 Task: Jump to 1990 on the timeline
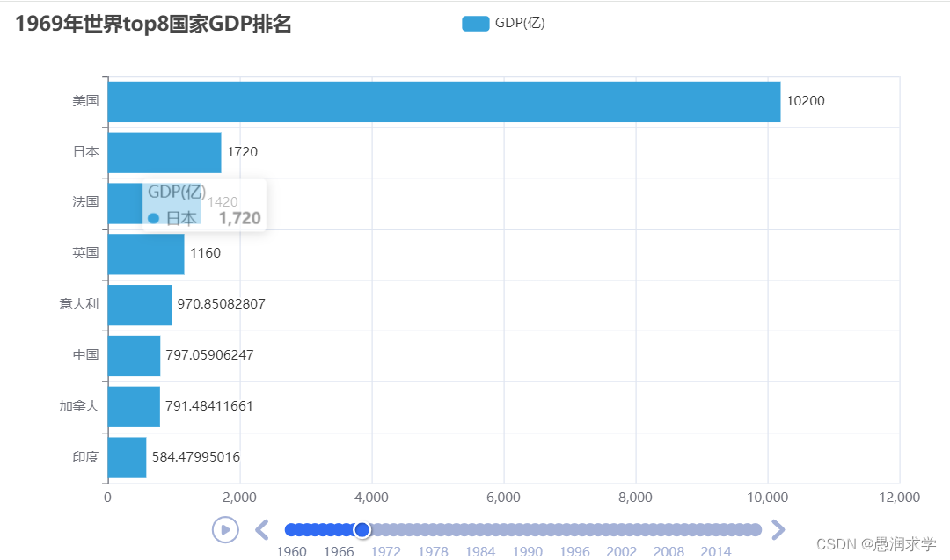(527, 551)
